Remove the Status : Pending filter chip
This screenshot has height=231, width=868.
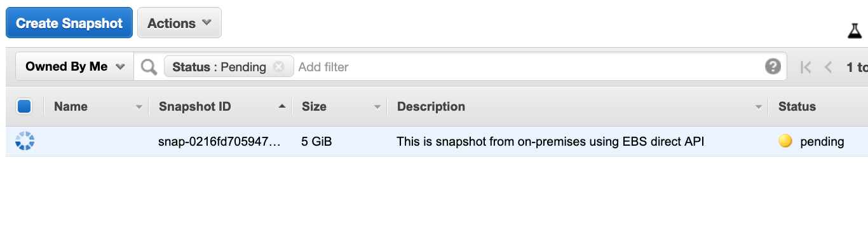point(278,67)
